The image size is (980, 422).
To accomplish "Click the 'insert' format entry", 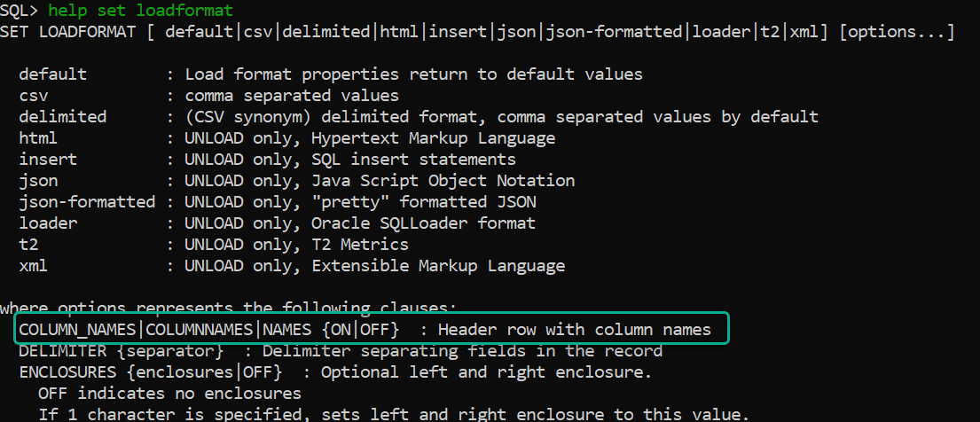I will click(x=268, y=160).
